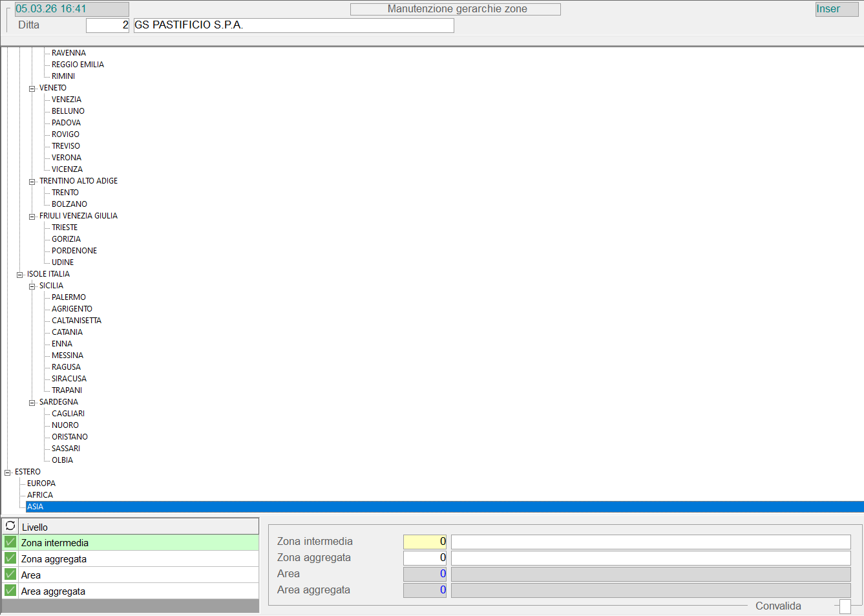Collapse the TRENTINO ALTO ADIGE node
The height and width of the screenshot is (616, 864).
(x=32, y=182)
